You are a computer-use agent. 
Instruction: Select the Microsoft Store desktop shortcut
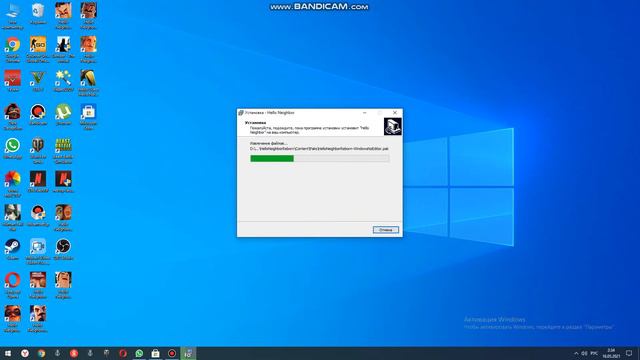(89, 117)
